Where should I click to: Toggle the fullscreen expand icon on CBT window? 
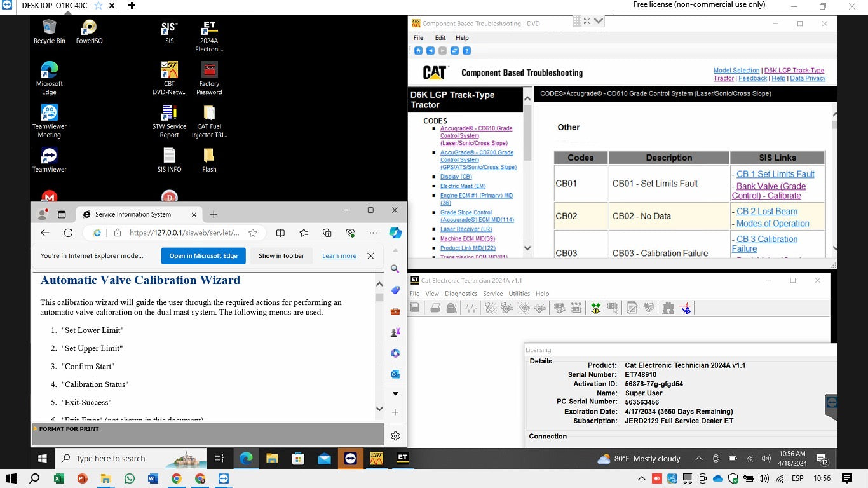587,21
